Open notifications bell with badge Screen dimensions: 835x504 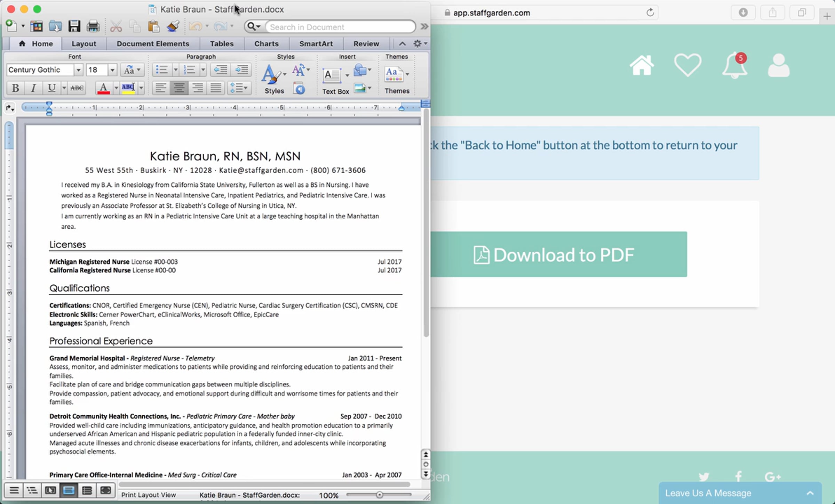click(734, 65)
